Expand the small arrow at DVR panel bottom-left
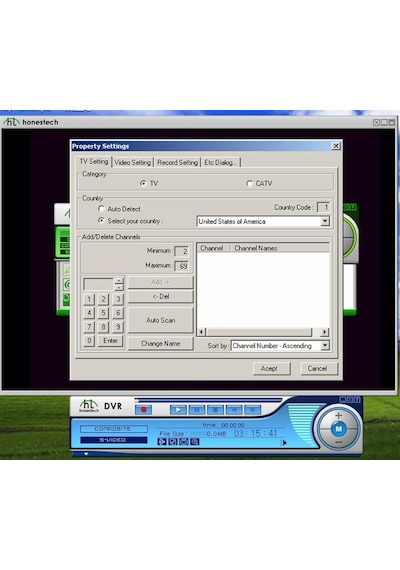400x570 pixels. (86, 454)
